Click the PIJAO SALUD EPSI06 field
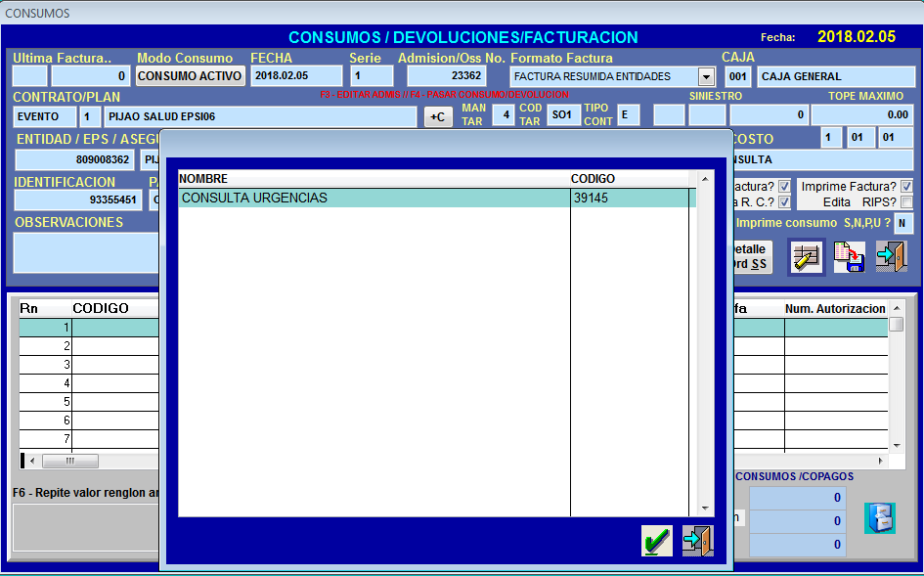This screenshot has height=576, width=924. tap(260, 116)
